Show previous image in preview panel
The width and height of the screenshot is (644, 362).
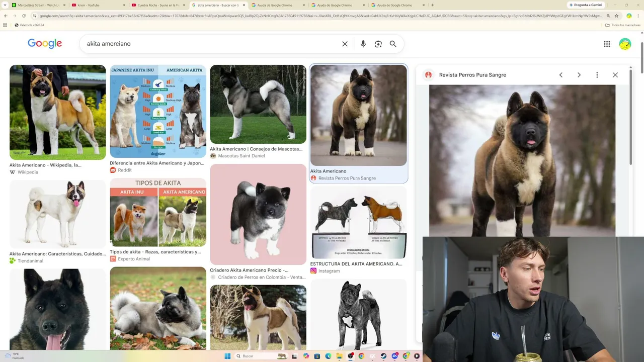pos(561,75)
